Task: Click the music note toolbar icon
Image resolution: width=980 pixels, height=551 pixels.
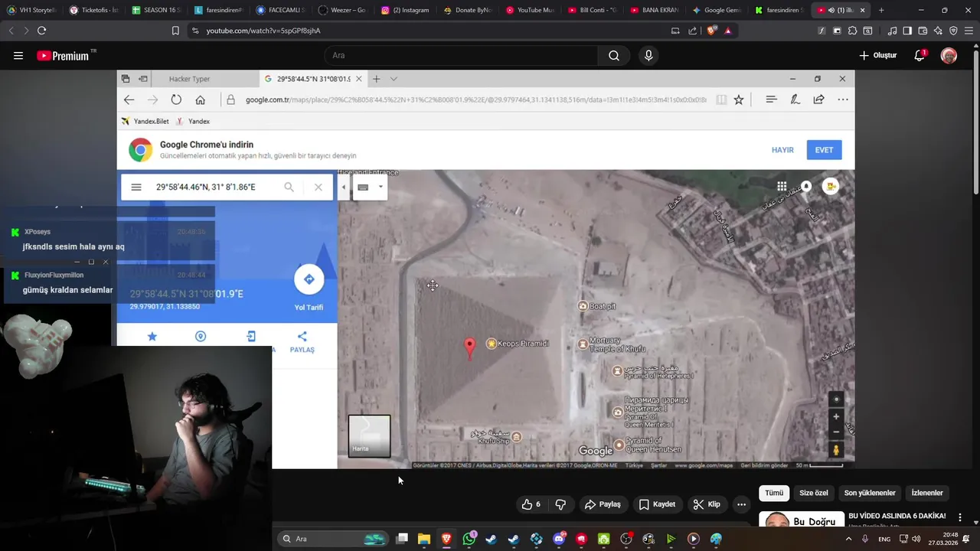Action: point(892,31)
